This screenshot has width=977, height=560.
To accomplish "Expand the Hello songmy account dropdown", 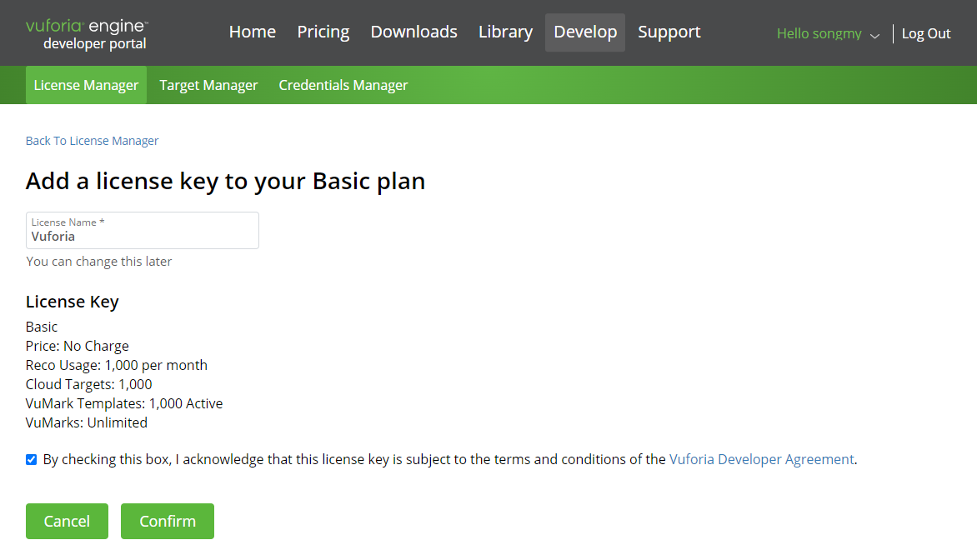I will click(828, 33).
